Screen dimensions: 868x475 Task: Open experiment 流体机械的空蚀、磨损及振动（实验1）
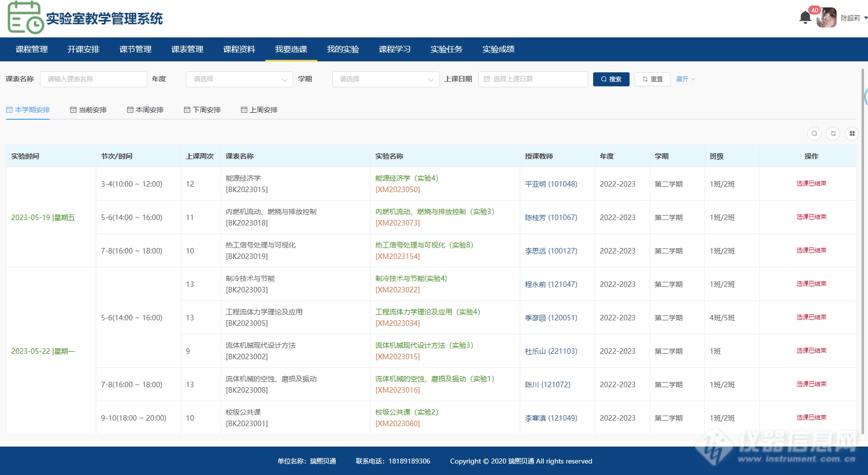[x=434, y=379]
